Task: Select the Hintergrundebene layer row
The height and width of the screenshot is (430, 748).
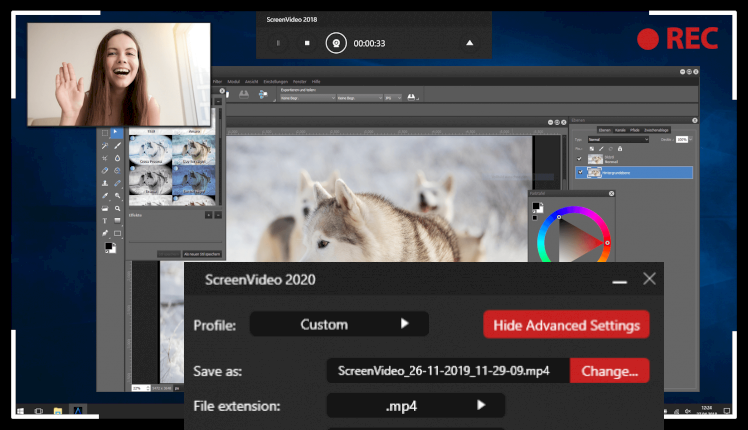Action: coord(634,172)
